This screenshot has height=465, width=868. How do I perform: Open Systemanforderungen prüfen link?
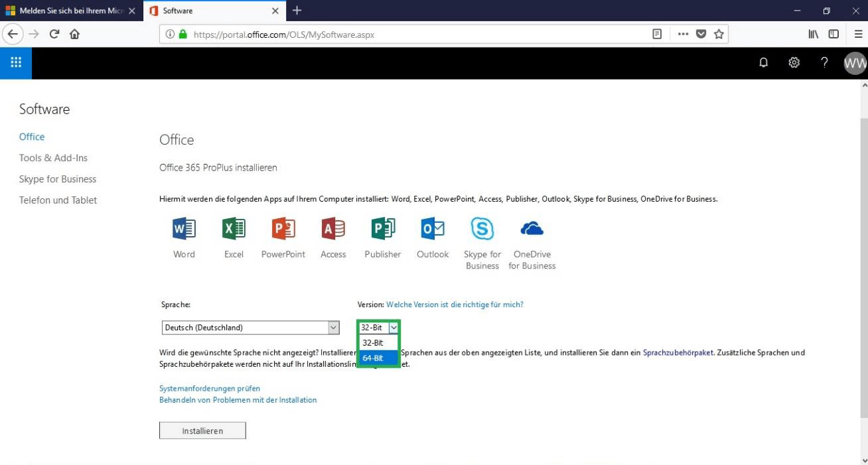(210, 389)
